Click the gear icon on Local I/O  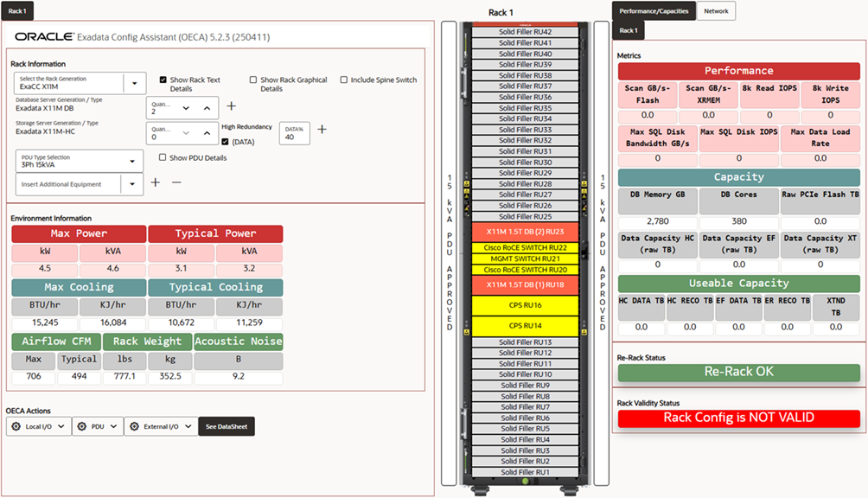(16, 426)
